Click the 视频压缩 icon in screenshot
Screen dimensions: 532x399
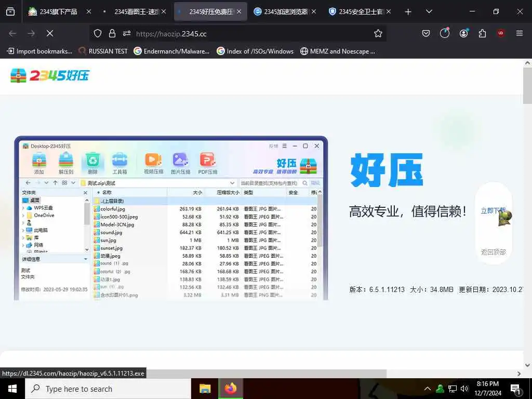[x=153, y=164]
